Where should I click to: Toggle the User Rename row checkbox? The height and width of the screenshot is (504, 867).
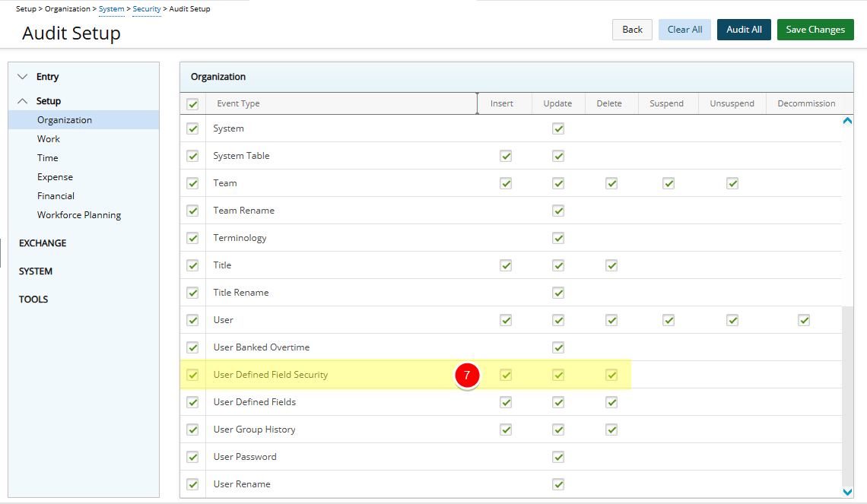click(x=192, y=484)
